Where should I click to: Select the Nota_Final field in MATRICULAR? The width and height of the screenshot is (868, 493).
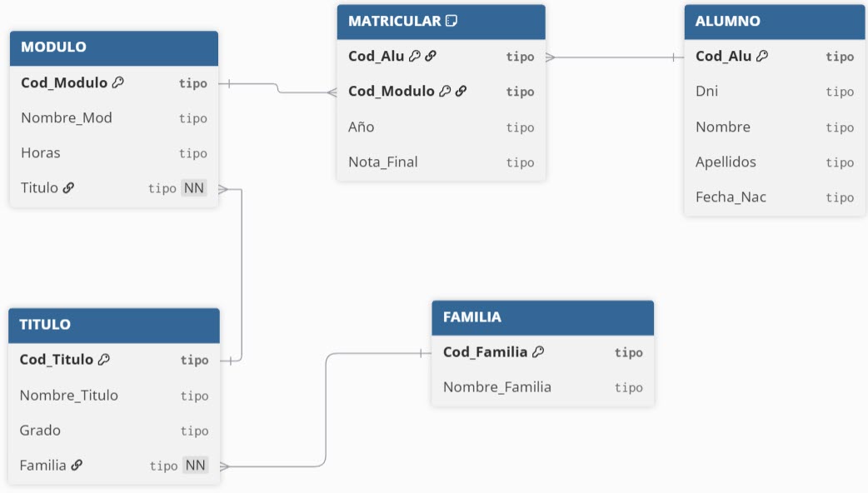(383, 162)
